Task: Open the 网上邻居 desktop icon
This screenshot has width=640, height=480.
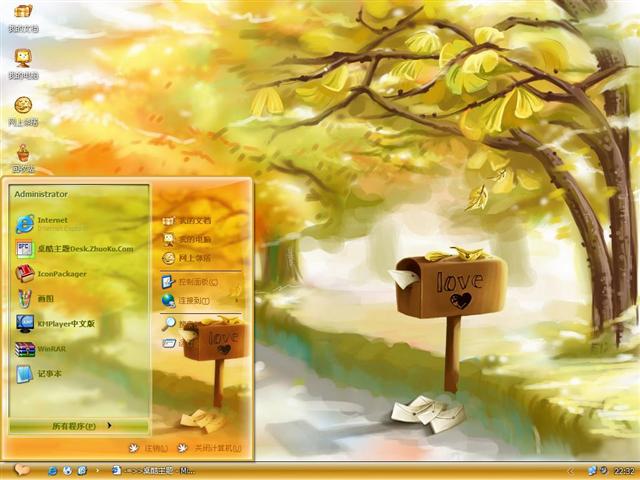Action: click(x=23, y=111)
